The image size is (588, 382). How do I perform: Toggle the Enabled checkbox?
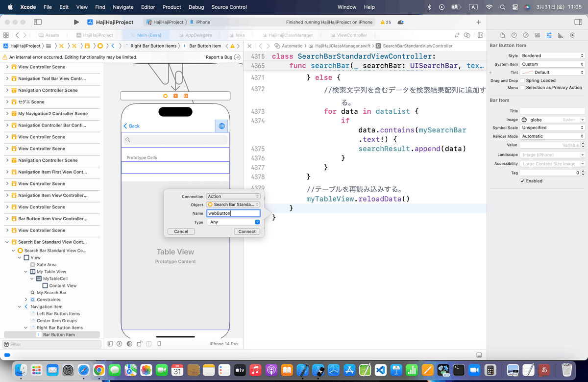click(522, 180)
